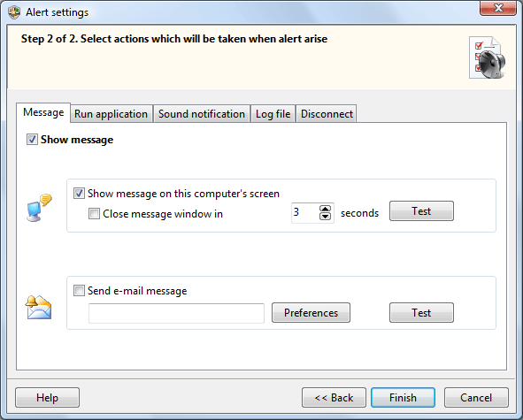The width and height of the screenshot is (523, 420).
Task: Toggle Show message on this computer's screen
Action: (79, 194)
